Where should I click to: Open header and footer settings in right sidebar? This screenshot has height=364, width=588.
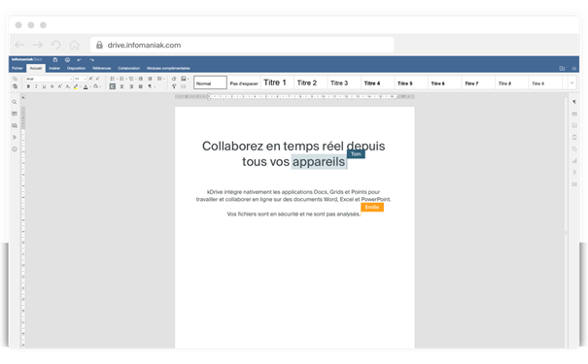tap(574, 138)
